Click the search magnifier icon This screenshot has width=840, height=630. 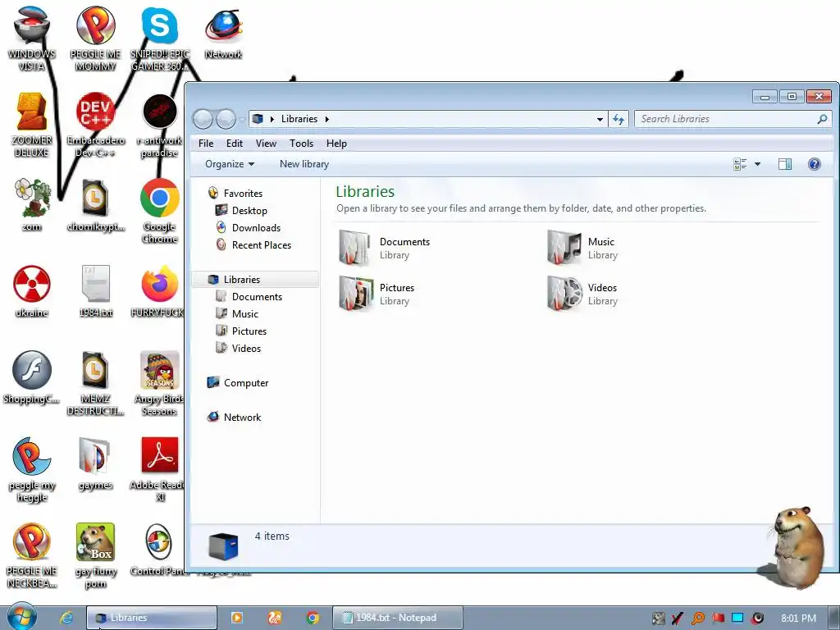tap(822, 119)
